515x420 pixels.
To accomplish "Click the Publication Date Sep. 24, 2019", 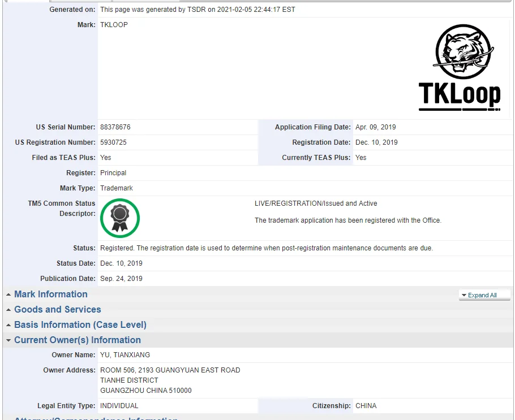I will click(121, 279).
